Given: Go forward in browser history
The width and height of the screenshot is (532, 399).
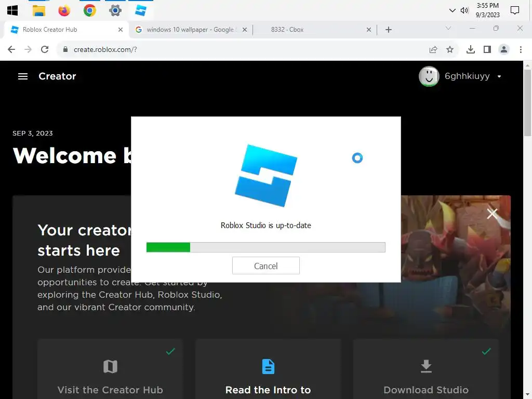Looking at the screenshot, I should pos(28,49).
